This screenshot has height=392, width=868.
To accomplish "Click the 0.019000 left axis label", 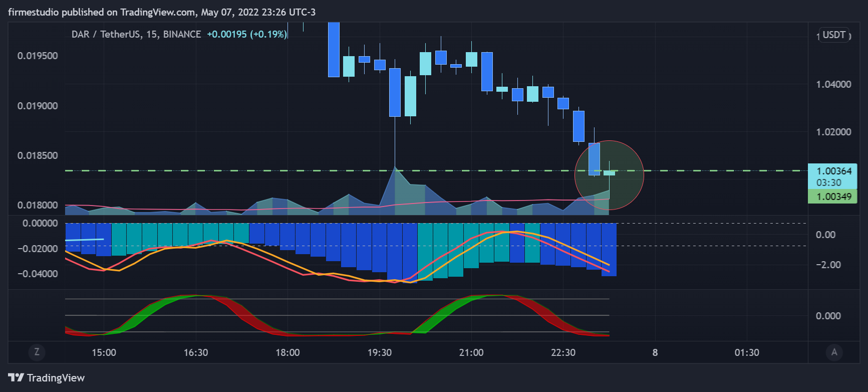I will 38,106.
